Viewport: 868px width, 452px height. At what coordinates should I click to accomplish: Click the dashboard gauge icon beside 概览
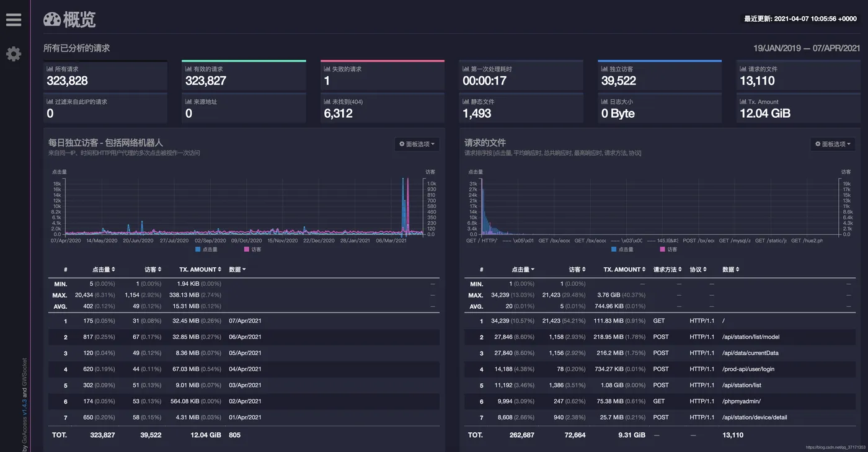52,20
